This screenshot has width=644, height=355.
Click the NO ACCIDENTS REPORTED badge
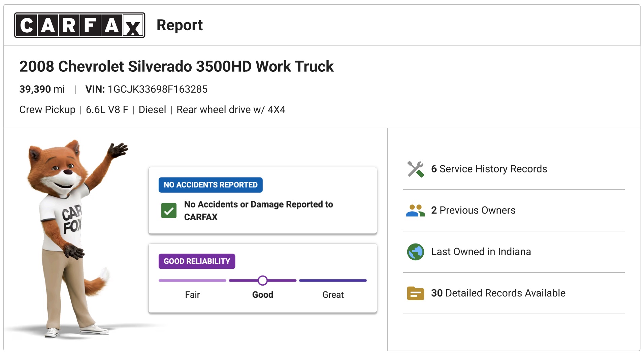211,185
